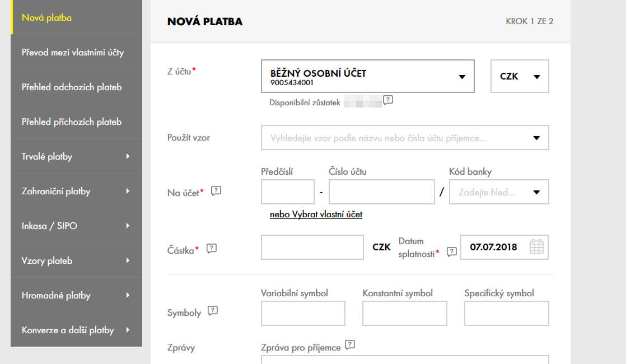Click the help icon next to Symboly
Image resolution: width=626 pixels, height=364 pixels.
click(212, 312)
